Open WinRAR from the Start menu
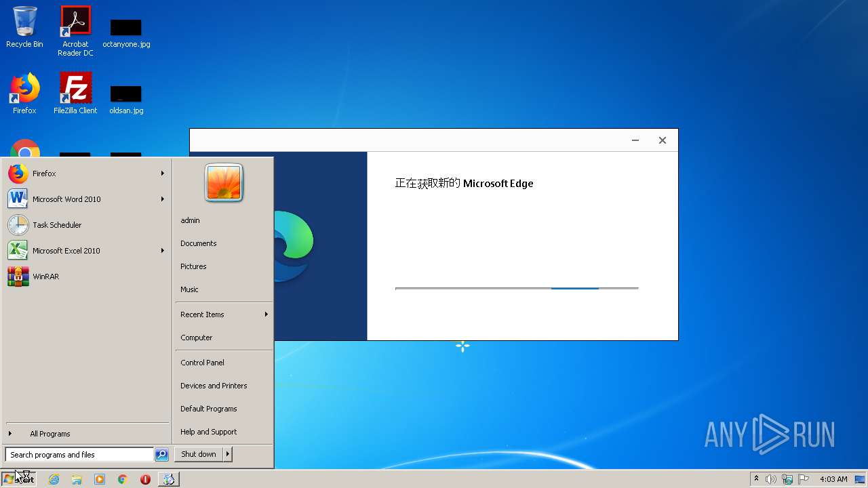Viewport: 868px width, 488px height. coord(87,277)
